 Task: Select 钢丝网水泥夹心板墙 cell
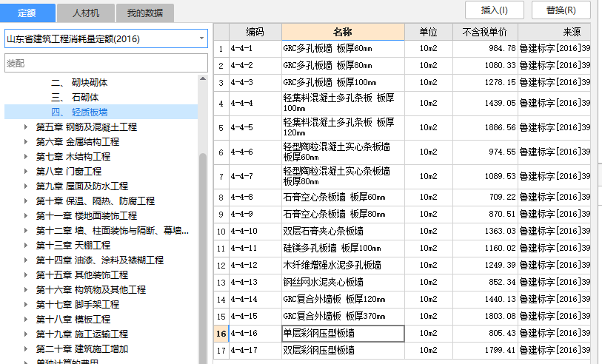tap(343, 283)
